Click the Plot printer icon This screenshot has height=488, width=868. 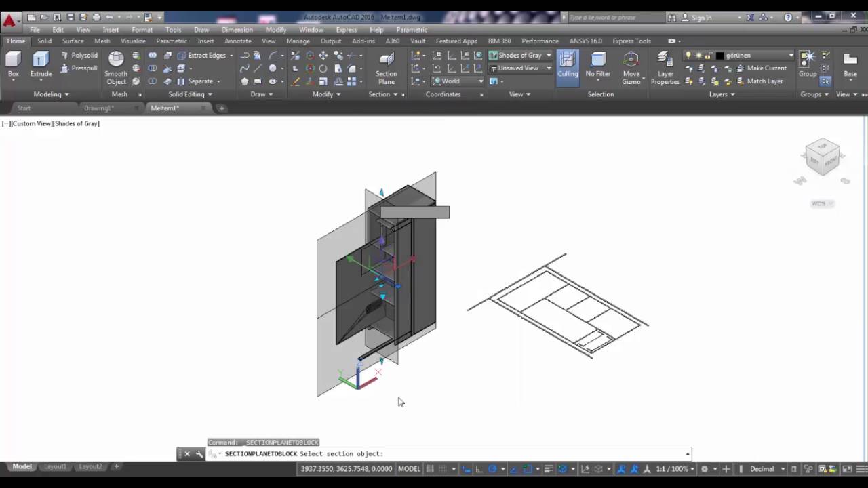tap(96, 17)
